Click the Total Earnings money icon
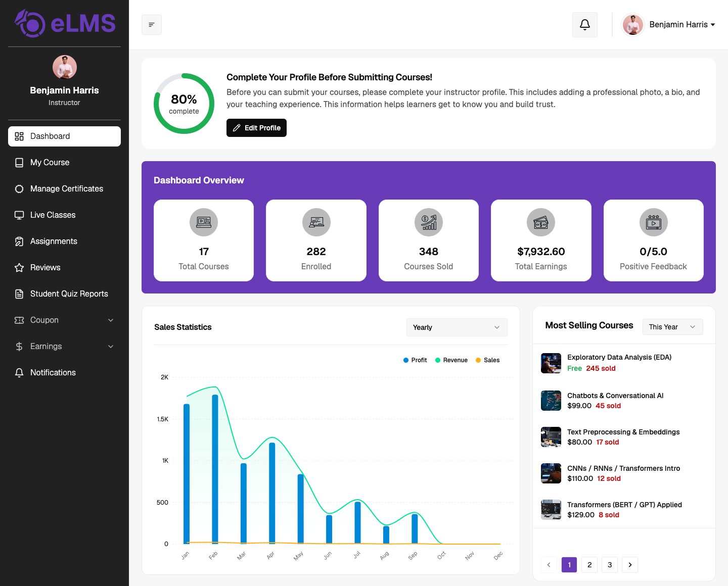 click(541, 222)
